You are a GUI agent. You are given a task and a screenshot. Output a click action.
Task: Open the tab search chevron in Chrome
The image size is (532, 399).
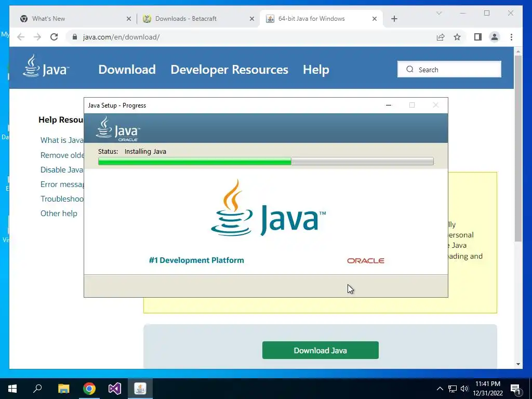[x=439, y=13]
